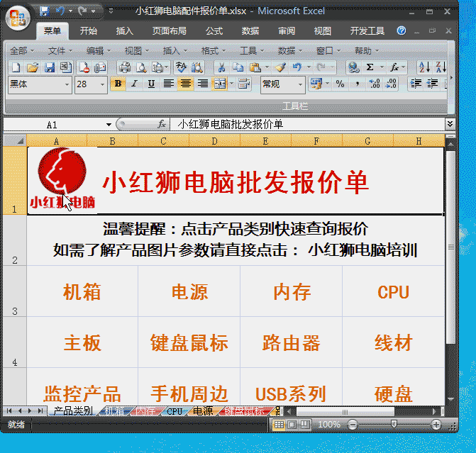Click the Print icon
The width and height of the screenshot is (476, 453).
pos(124,67)
